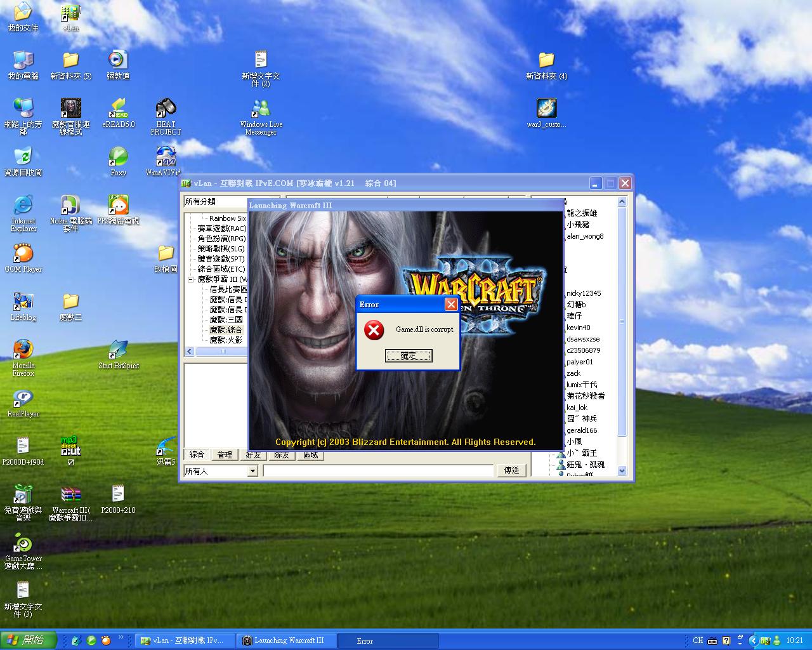812x650 pixels.
Task: Open the HEAT PROJECT desktop icon
Action: coord(166,109)
